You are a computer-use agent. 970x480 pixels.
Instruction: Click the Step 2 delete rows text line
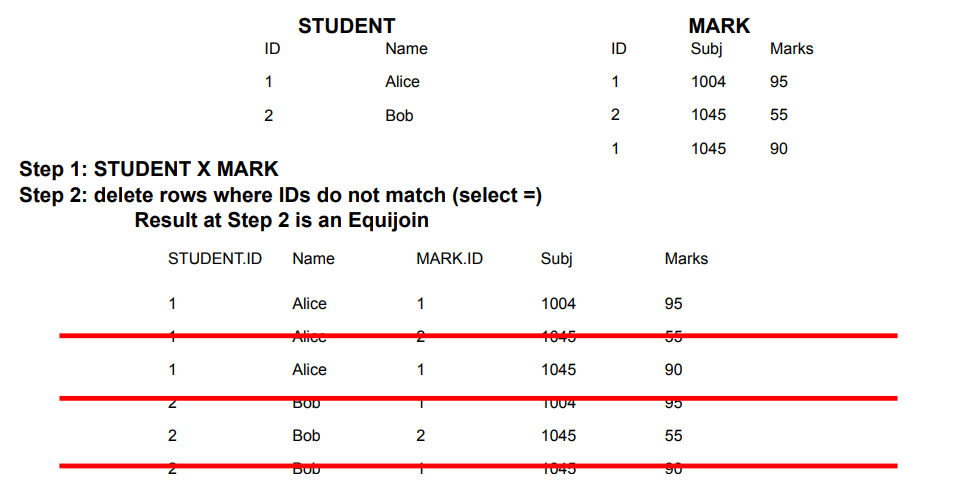point(280,195)
